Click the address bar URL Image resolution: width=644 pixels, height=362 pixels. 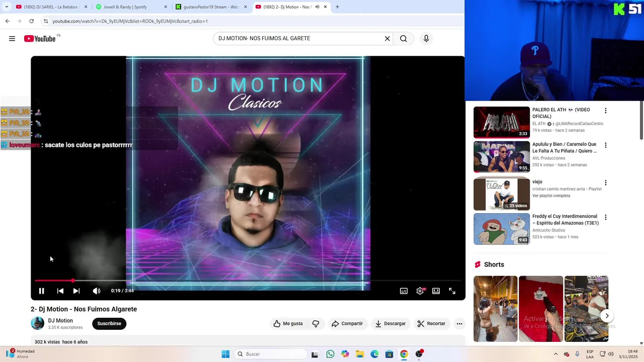(130, 21)
